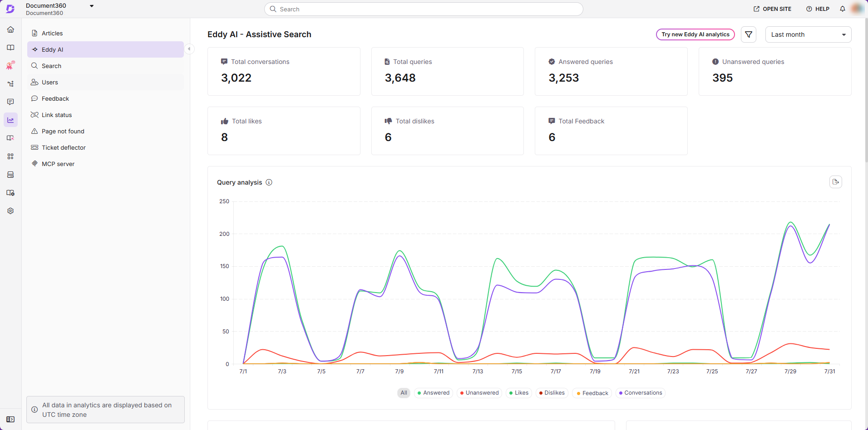Click the HELP button
868x430 pixels.
pyautogui.click(x=818, y=9)
